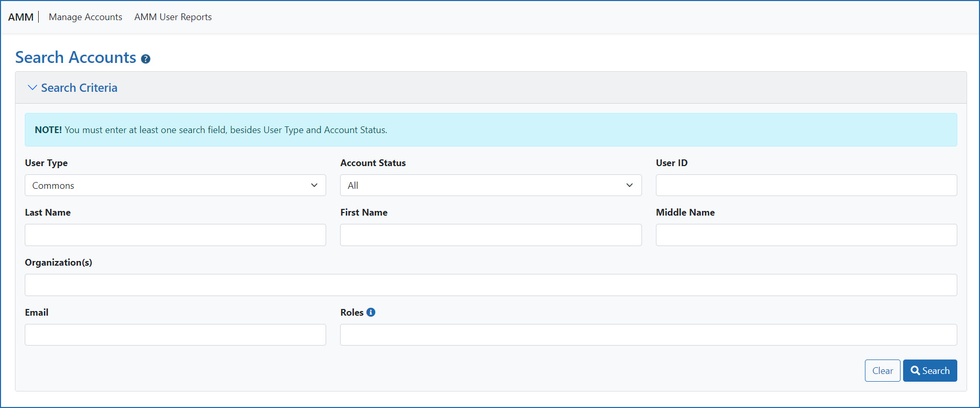This screenshot has height=408, width=980.
Task: Open AMM User Reports menu
Action: (x=173, y=17)
